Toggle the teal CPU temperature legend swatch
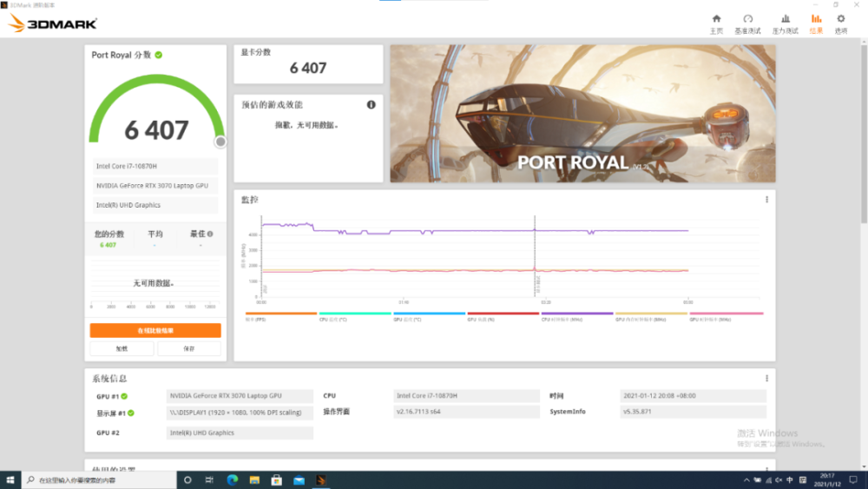The height and width of the screenshot is (489, 868). pos(355,314)
